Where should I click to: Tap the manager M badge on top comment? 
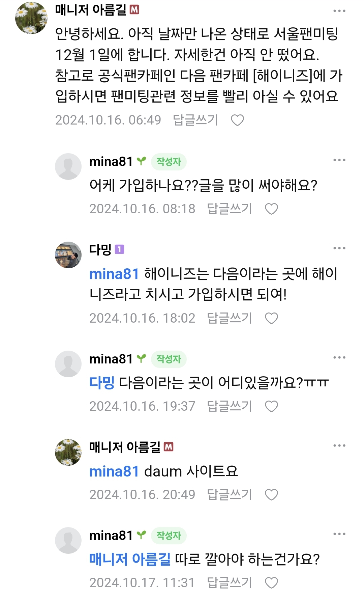click(134, 10)
